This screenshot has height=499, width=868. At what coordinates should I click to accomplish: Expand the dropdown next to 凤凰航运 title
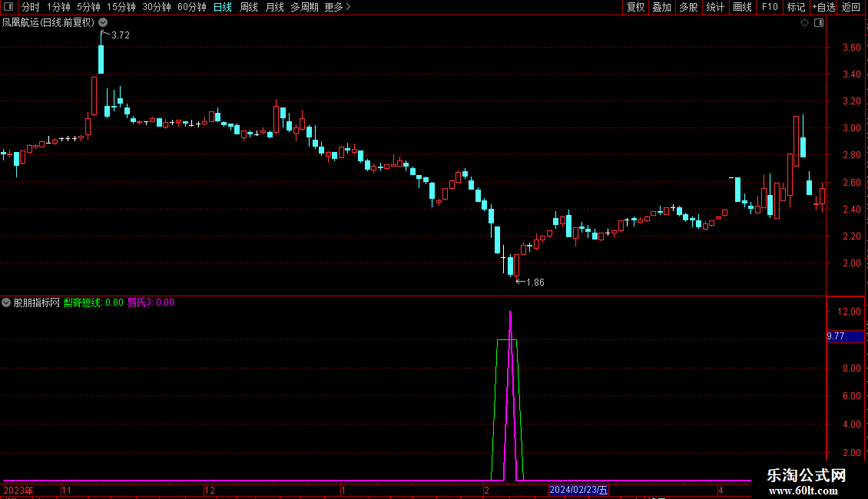tap(103, 23)
